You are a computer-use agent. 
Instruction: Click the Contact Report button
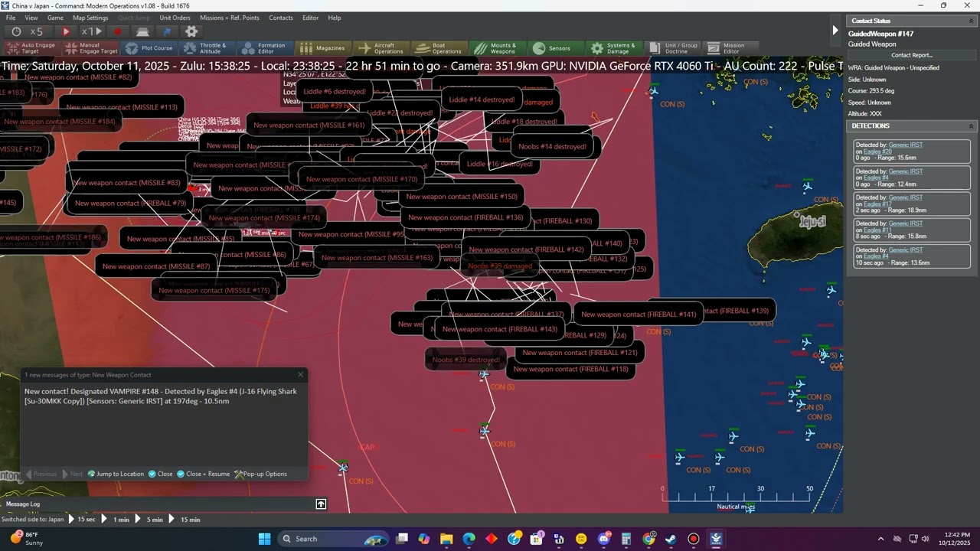point(912,55)
